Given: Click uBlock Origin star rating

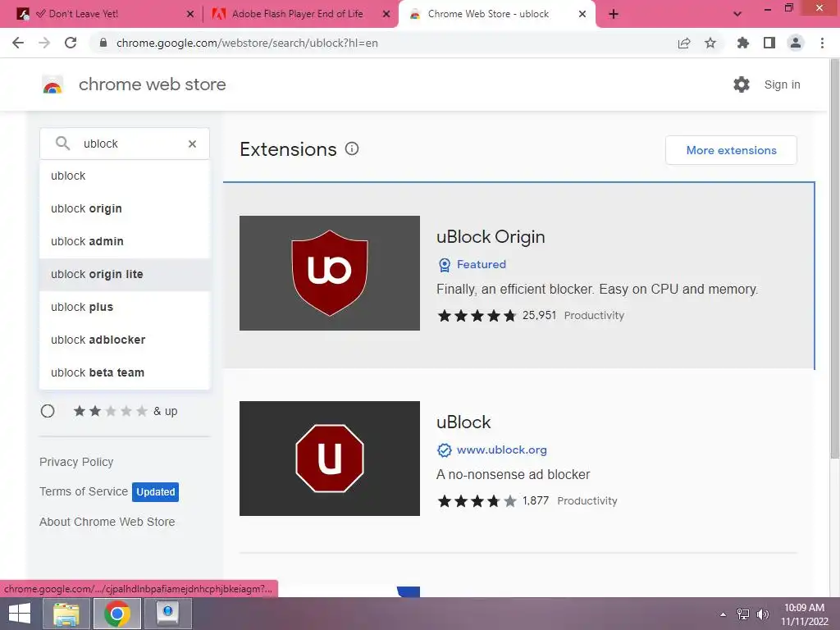Looking at the screenshot, I should pyautogui.click(x=477, y=316).
